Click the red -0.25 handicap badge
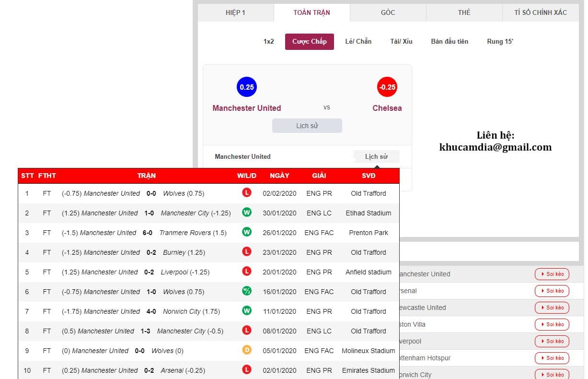Viewport: 588px width, 379px height. click(387, 87)
